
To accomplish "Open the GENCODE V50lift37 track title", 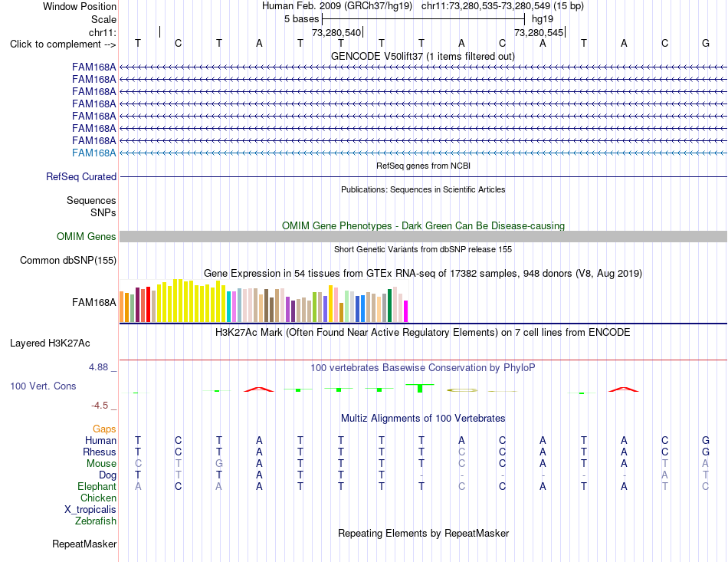I will (422, 56).
